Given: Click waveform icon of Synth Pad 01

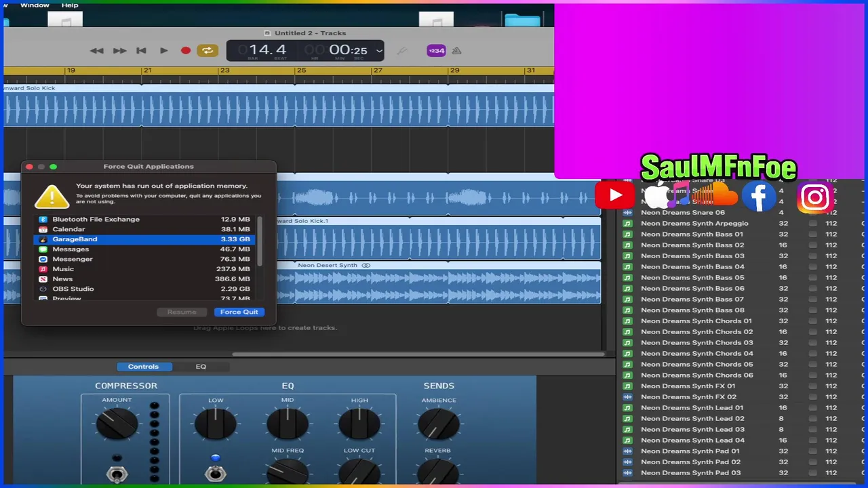Looking at the screenshot, I should [x=627, y=451].
